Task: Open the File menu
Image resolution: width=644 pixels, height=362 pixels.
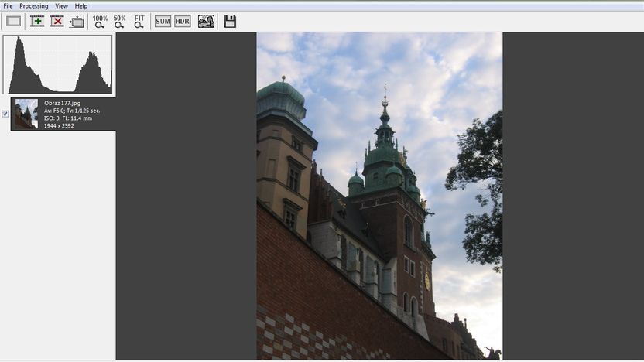Action: click(x=8, y=6)
